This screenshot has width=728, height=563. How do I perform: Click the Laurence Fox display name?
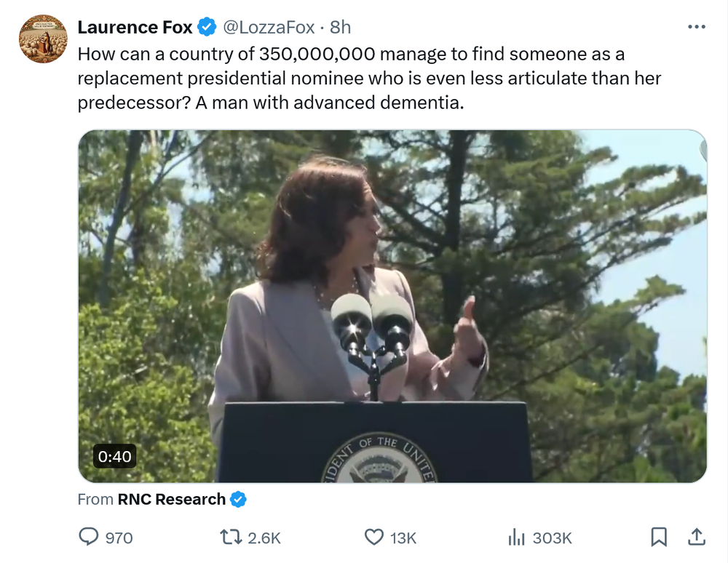coord(135,28)
